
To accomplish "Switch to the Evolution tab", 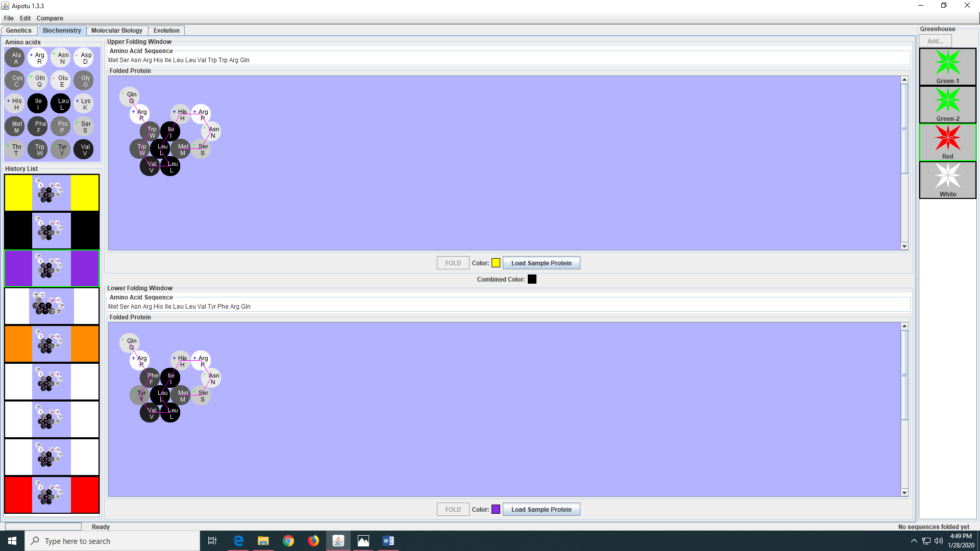I will tap(166, 31).
